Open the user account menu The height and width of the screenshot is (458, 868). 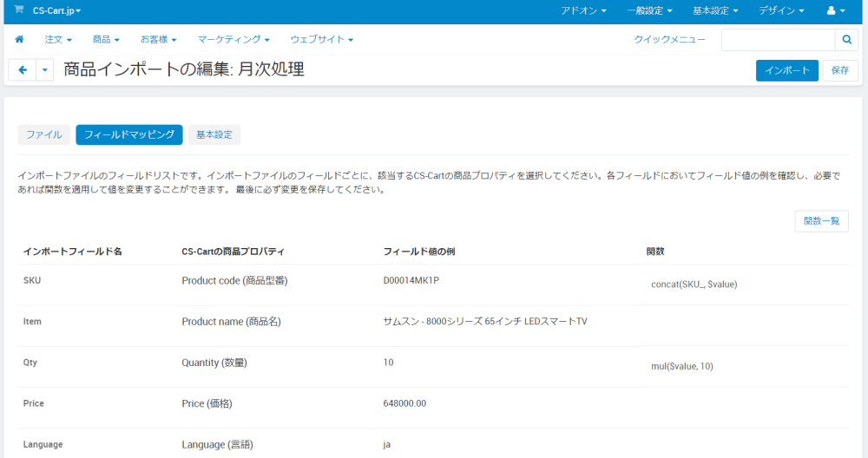tap(836, 10)
